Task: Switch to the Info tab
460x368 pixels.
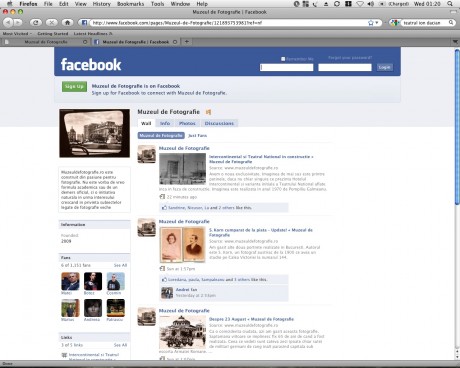Action: coord(165,123)
